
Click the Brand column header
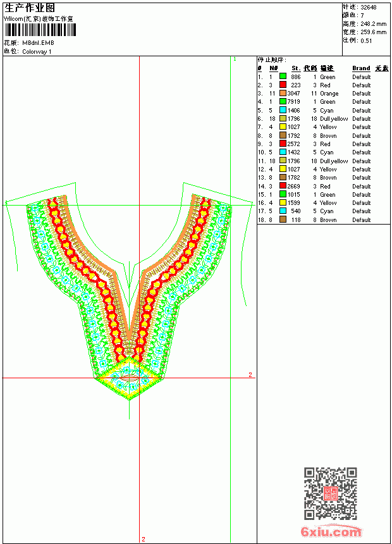pos(361,68)
